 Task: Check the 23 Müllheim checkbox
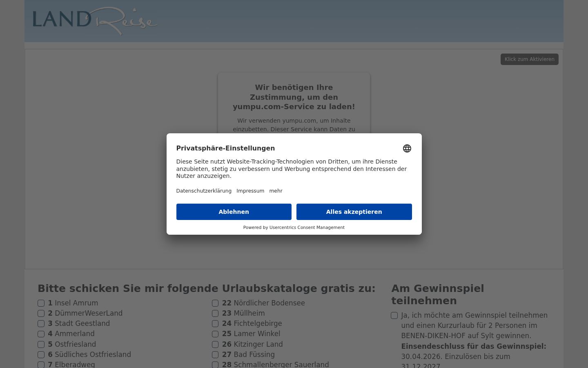215,313
